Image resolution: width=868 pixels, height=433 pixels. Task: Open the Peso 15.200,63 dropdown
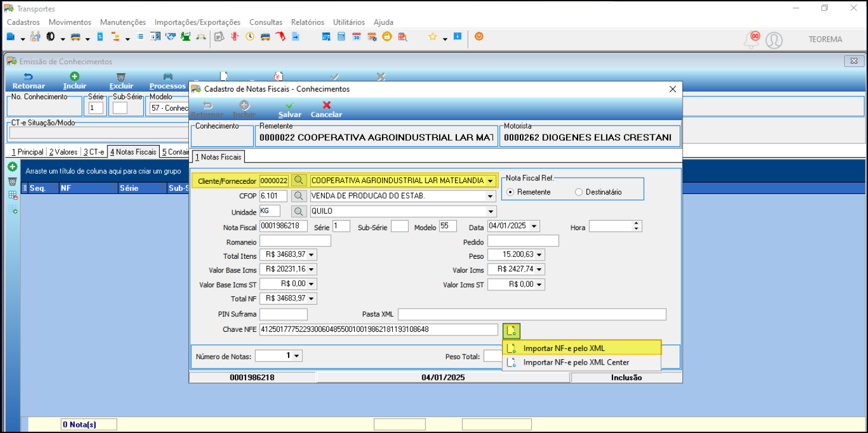pyautogui.click(x=539, y=255)
